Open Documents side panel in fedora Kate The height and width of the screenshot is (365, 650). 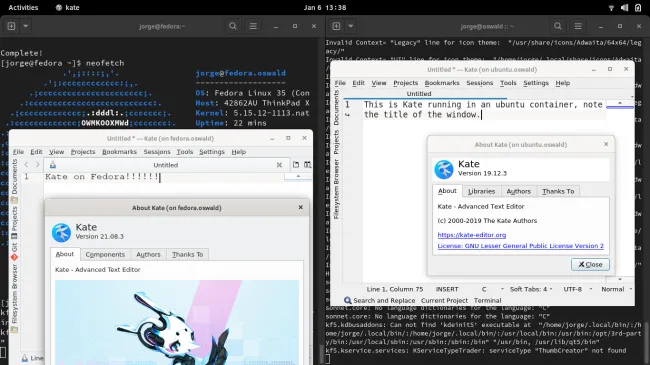pos(15,181)
